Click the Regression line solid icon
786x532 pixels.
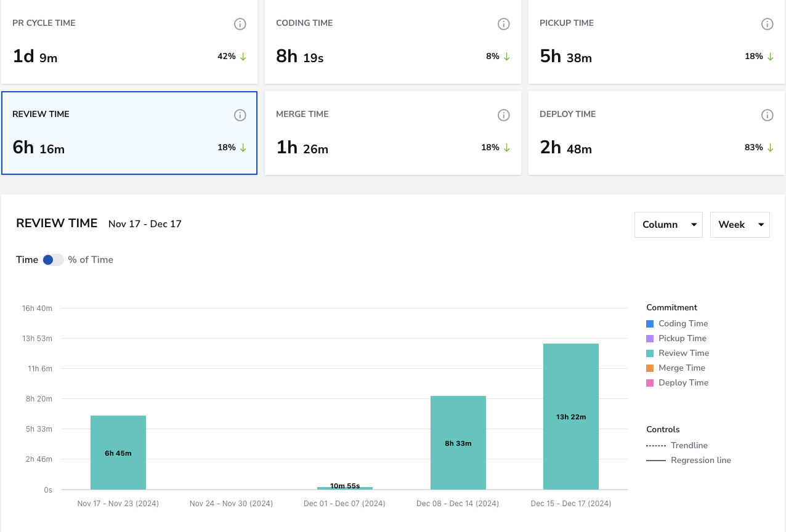pos(656,460)
